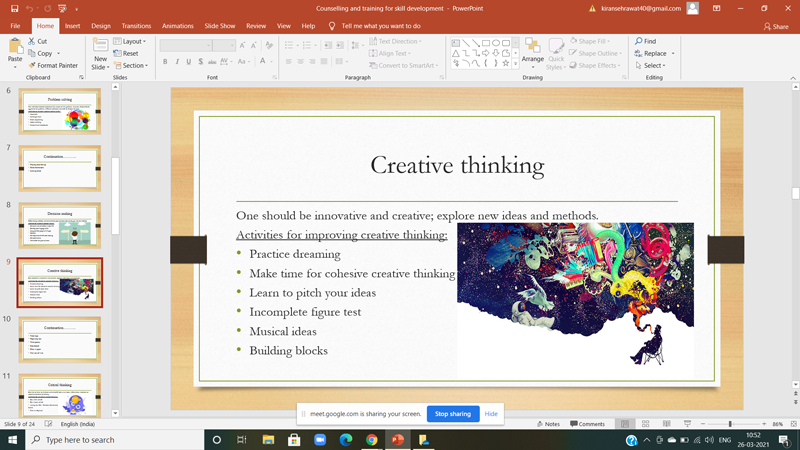Open the Slide Show tab

[219, 26]
